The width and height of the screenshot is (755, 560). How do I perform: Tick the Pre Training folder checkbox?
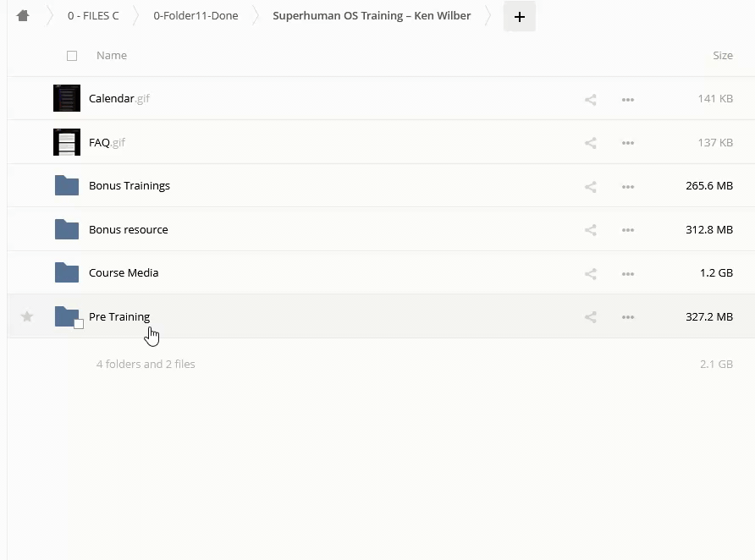coord(79,324)
